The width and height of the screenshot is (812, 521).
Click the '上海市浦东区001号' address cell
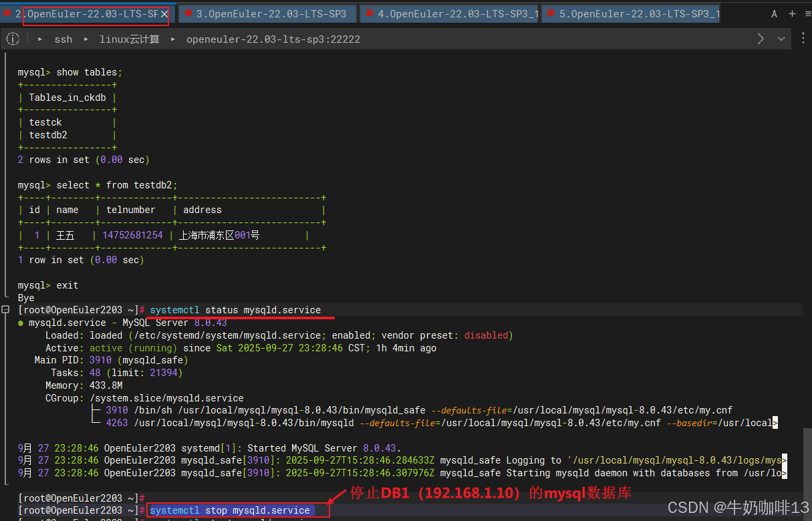point(219,235)
